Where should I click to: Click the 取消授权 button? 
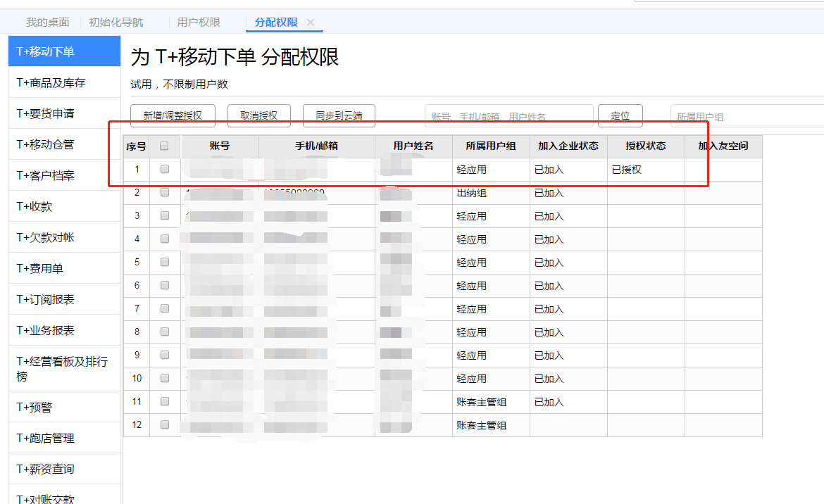tap(259, 115)
